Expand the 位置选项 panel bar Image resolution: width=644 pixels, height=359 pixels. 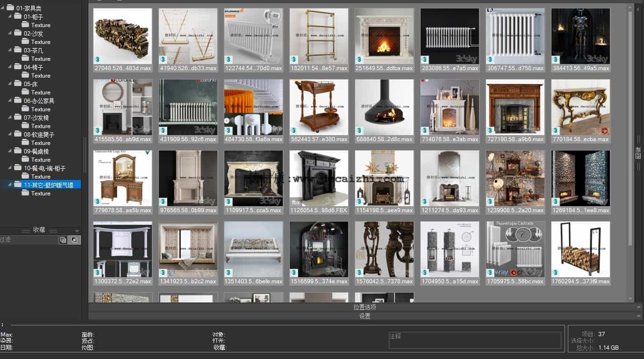[365, 307]
